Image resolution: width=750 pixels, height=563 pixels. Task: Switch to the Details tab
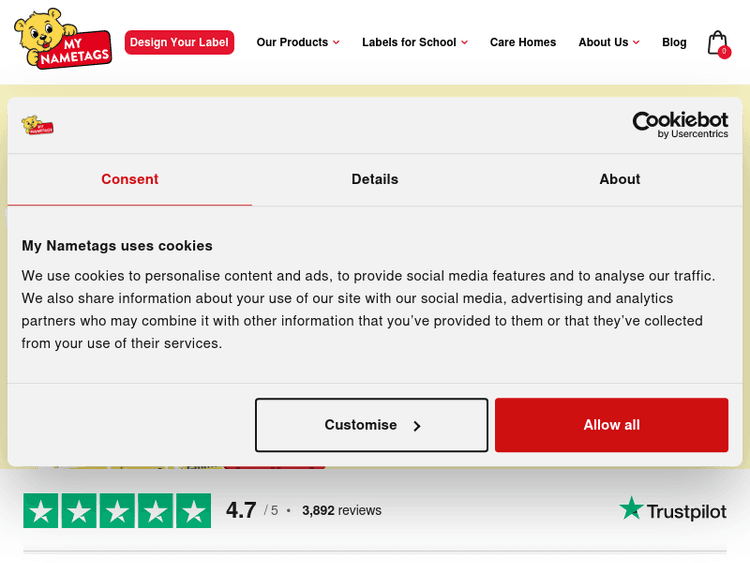tap(375, 179)
